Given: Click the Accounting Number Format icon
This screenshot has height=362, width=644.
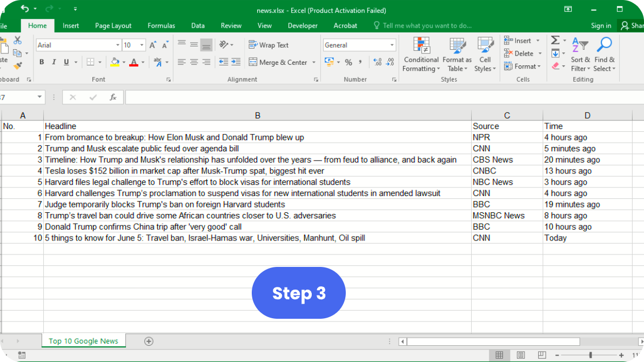Looking at the screenshot, I should pyautogui.click(x=329, y=62).
